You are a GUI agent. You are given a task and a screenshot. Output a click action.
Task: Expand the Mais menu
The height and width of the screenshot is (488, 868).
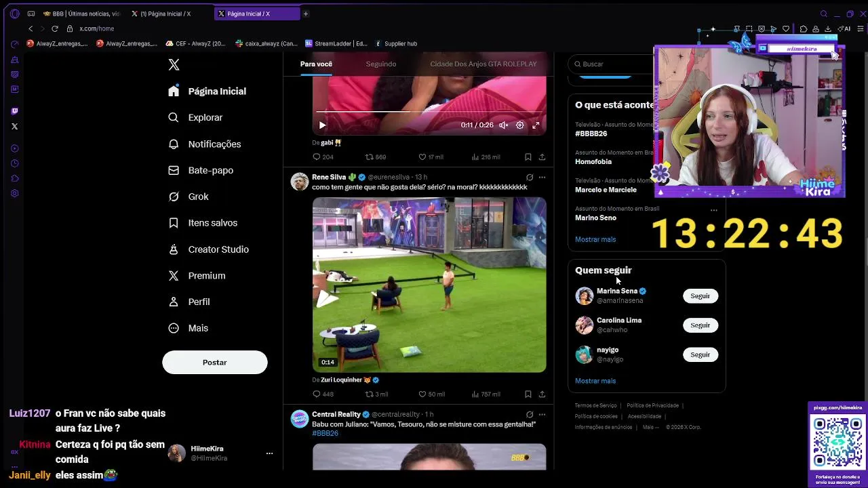coord(189,328)
